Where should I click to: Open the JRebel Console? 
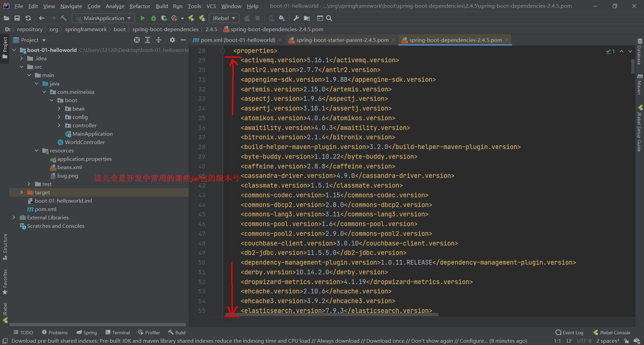[611, 332]
